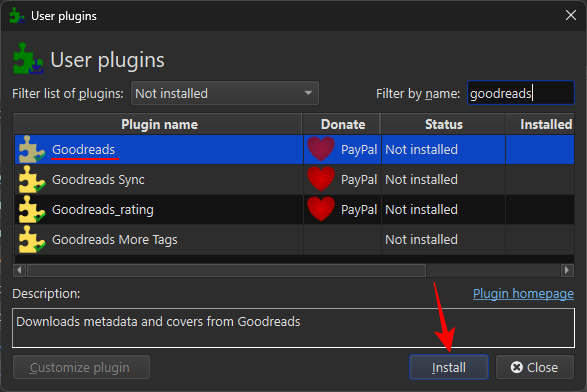
Task: Click PayPal text in the Goodreads row
Action: (x=359, y=150)
